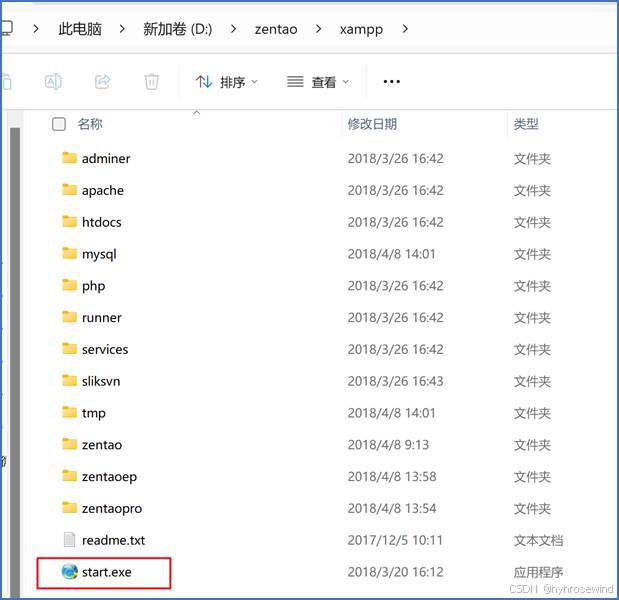Click the zentaopro folder icon
This screenshot has width=619, height=600.
tap(69, 508)
